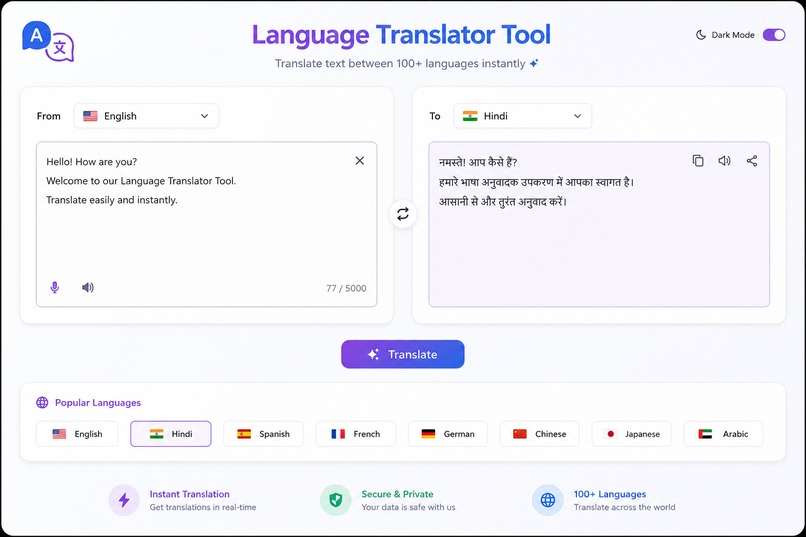Image resolution: width=806 pixels, height=537 pixels.
Task: Share the translated text
Action: pos(752,161)
